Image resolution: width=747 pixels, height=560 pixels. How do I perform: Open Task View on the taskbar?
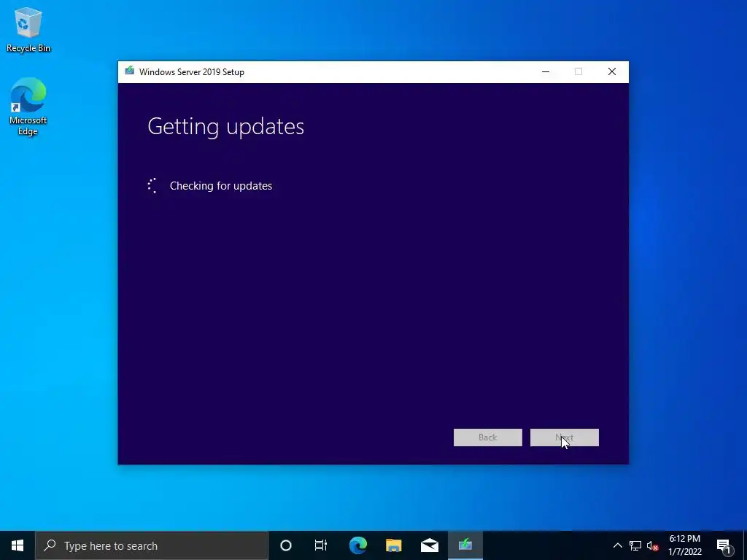tap(321, 545)
